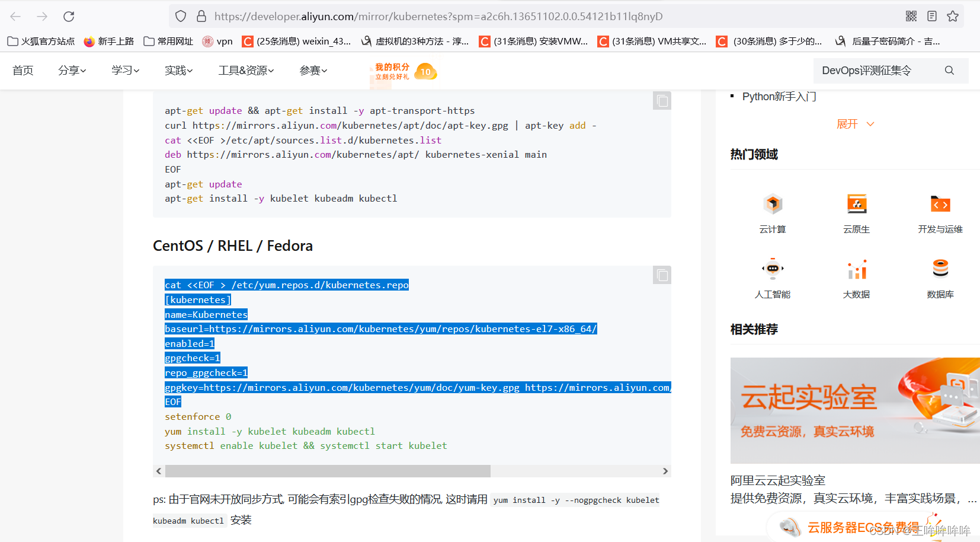This screenshot has height=542, width=980.
Task: Open 后量子密码简介 bookmark
Action: tap(888, 41)
